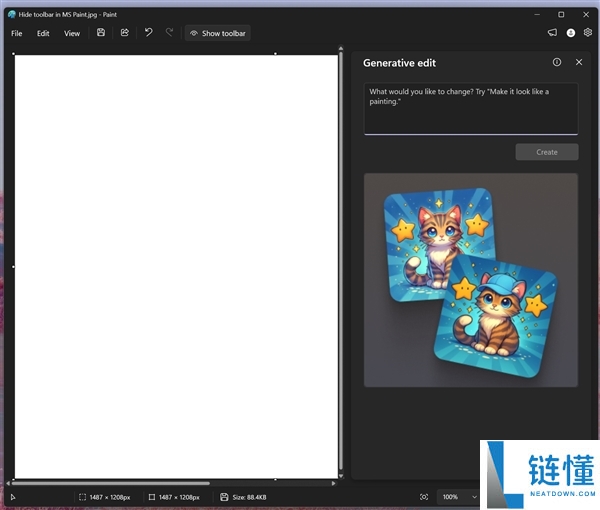Open the View menu
The height and width of the screenshot is (510, 600).
72,33
